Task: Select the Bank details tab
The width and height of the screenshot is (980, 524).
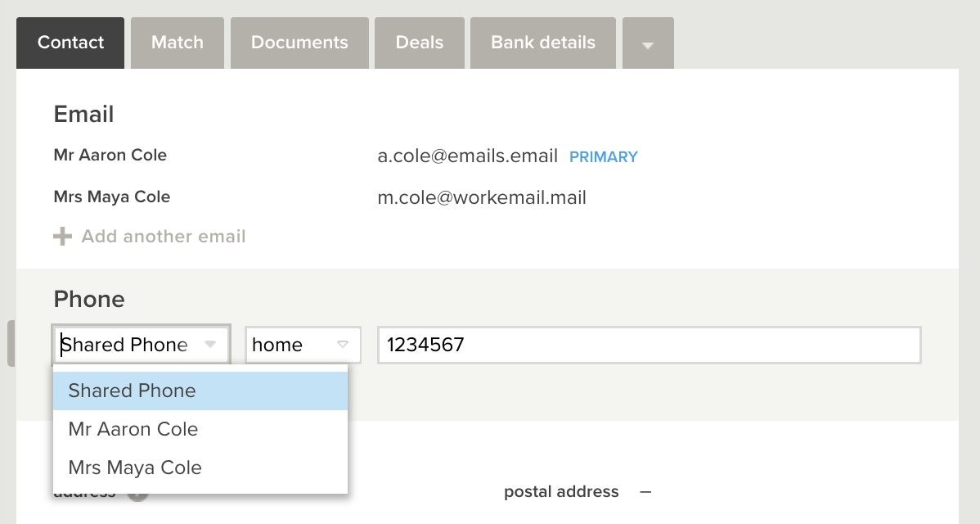Action: [543, 43]
